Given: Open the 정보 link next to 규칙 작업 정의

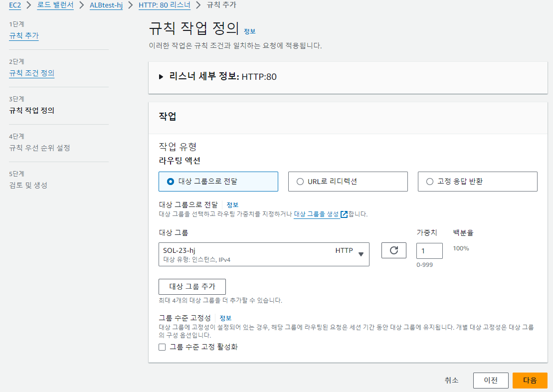Looking at the screenshot, I should tap(250, 31).
